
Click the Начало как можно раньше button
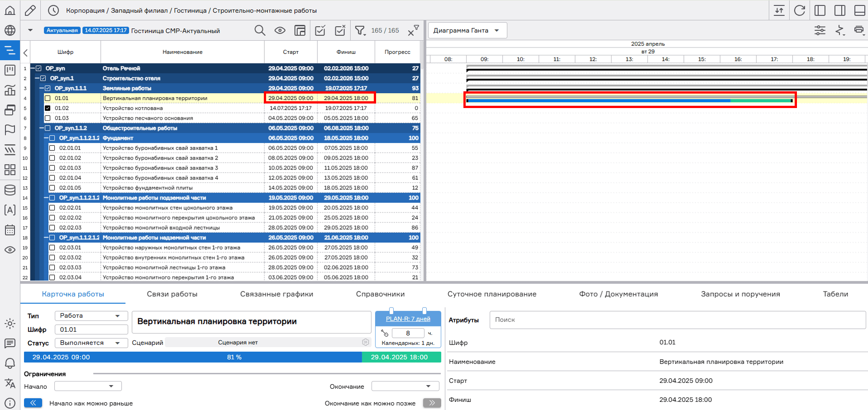point(33,403)
